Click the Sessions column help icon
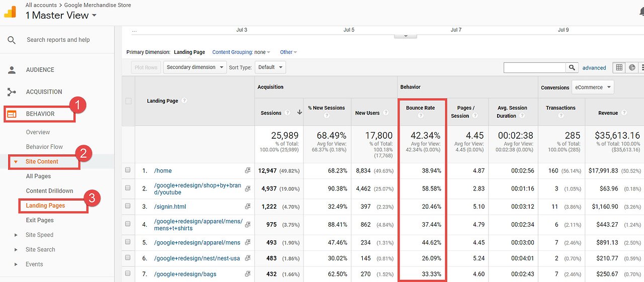The height and width of the screenshot is (282, 644). point(287,113)
